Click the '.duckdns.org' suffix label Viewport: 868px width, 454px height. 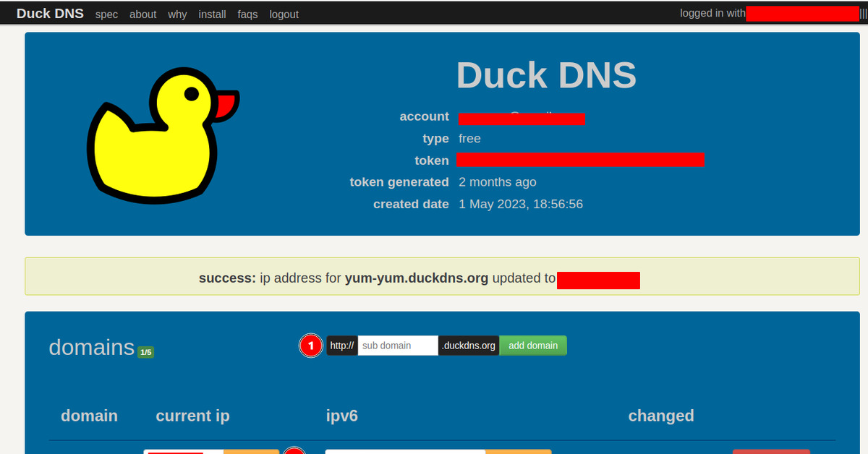pyautogui.click(x=469, y=346)
